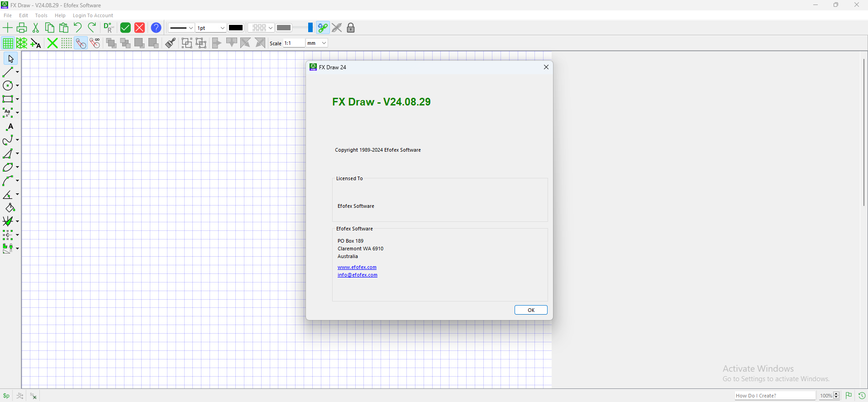Click the crossed-out link icon

point(337,28)
